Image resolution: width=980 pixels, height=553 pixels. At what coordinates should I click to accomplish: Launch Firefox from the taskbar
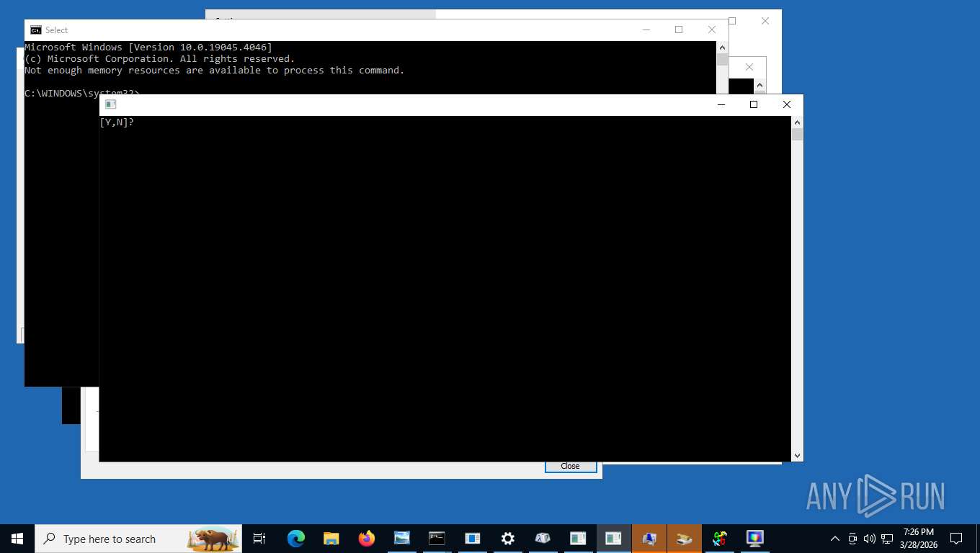pos(366,539)
